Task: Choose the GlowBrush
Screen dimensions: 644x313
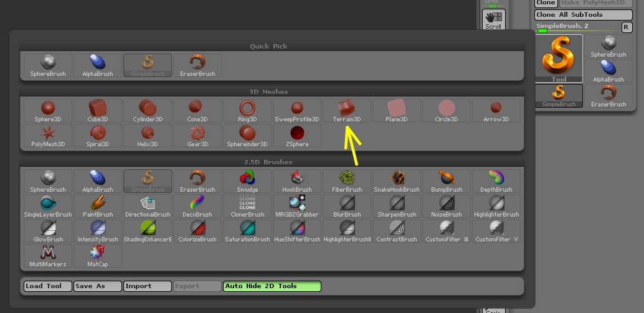Action: click(48, 231)
